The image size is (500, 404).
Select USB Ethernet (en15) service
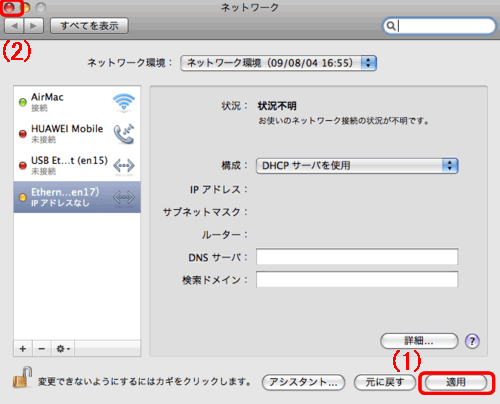77,165
